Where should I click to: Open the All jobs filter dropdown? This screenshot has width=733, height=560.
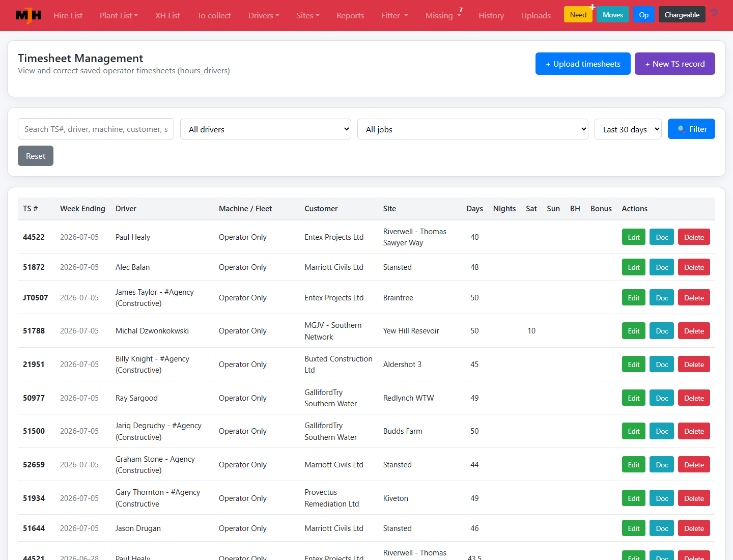pyautogui.click(x=473, y=129)
